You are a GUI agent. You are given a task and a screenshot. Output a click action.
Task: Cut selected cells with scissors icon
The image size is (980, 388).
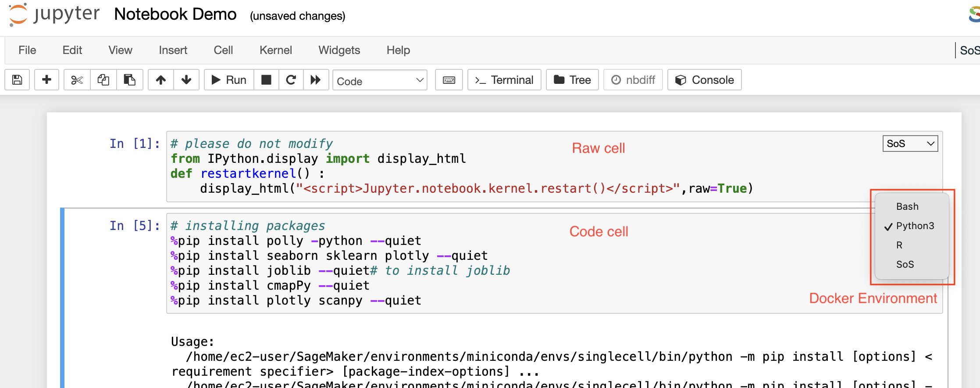point(77,80)
